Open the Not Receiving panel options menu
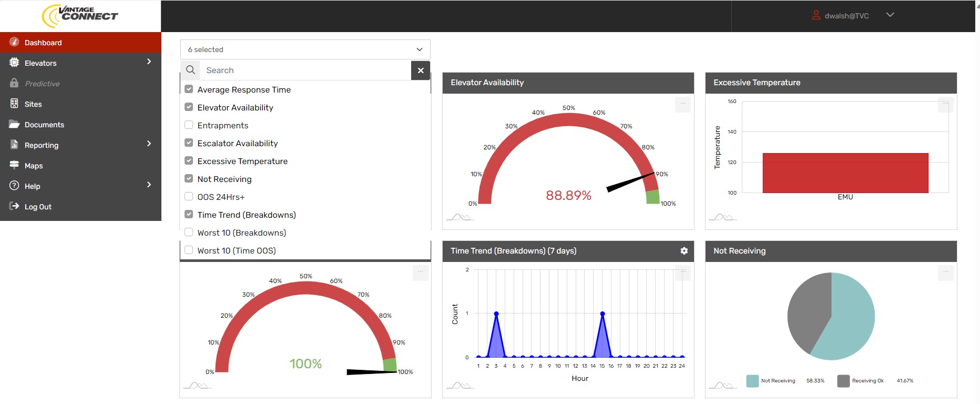 pyautogui.click(x=945, y=272)
